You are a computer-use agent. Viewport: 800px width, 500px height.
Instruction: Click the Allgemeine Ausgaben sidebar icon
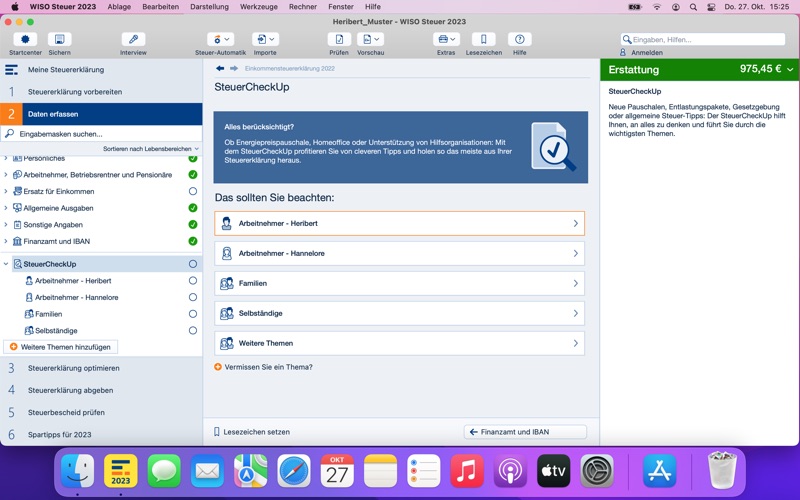17,208
